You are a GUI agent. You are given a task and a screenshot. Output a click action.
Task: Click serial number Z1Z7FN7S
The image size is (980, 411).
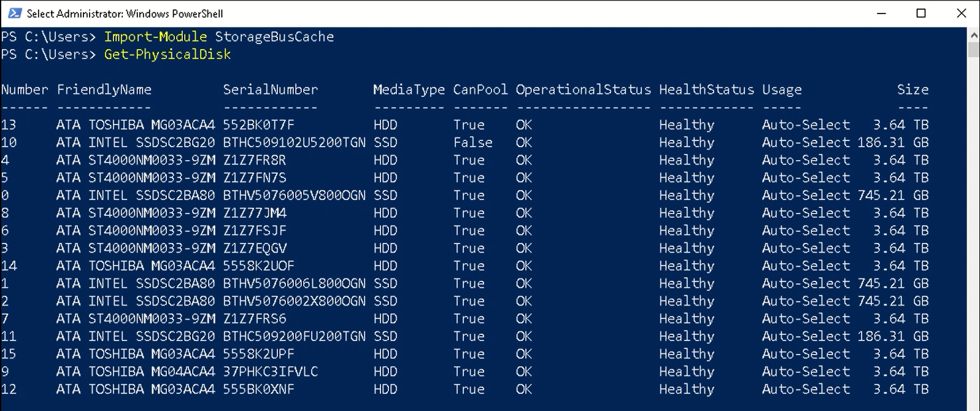pos(255,178)
